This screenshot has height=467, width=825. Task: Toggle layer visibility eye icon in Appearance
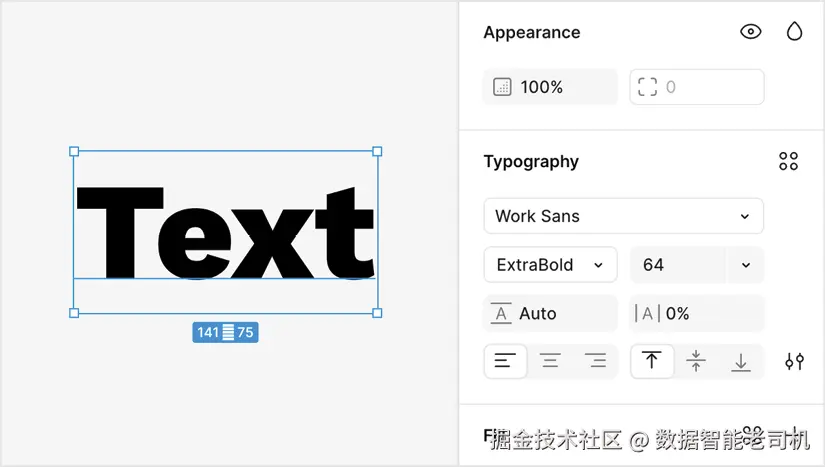pos(750,32)
